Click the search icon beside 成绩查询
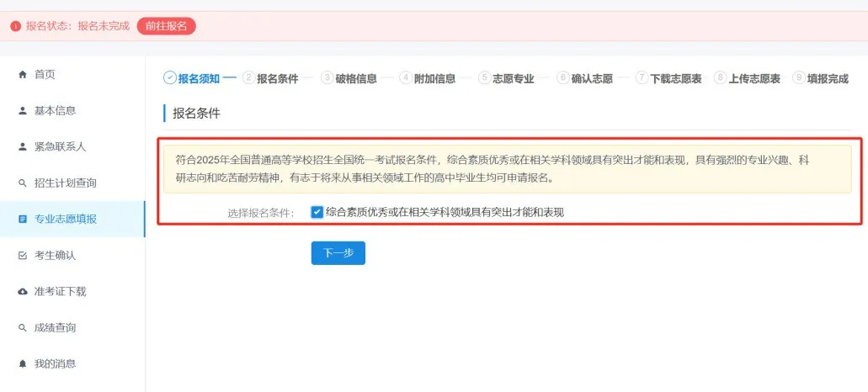This screenshot has height=392, width=868. point(23,328)
